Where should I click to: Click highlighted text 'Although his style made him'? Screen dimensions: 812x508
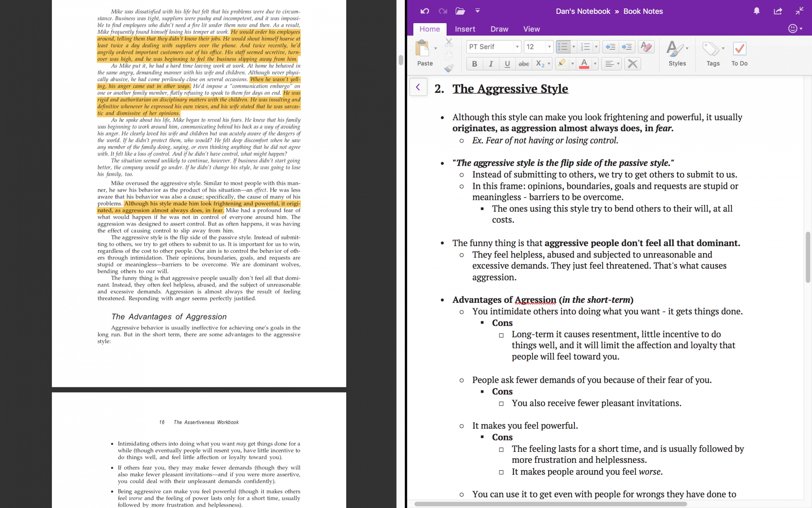[x=162, y=204]
